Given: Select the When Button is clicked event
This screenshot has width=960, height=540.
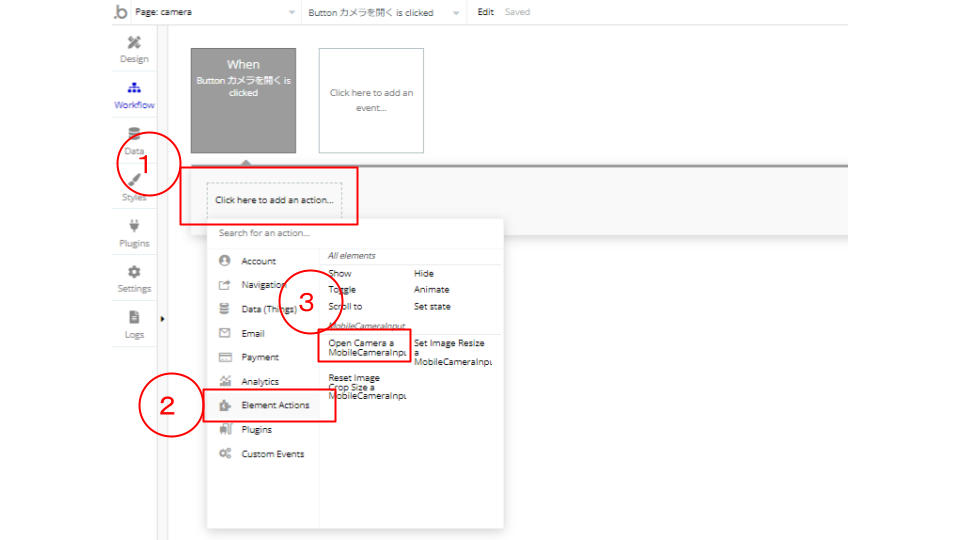Looking at the screenshot, I should 243,100.
